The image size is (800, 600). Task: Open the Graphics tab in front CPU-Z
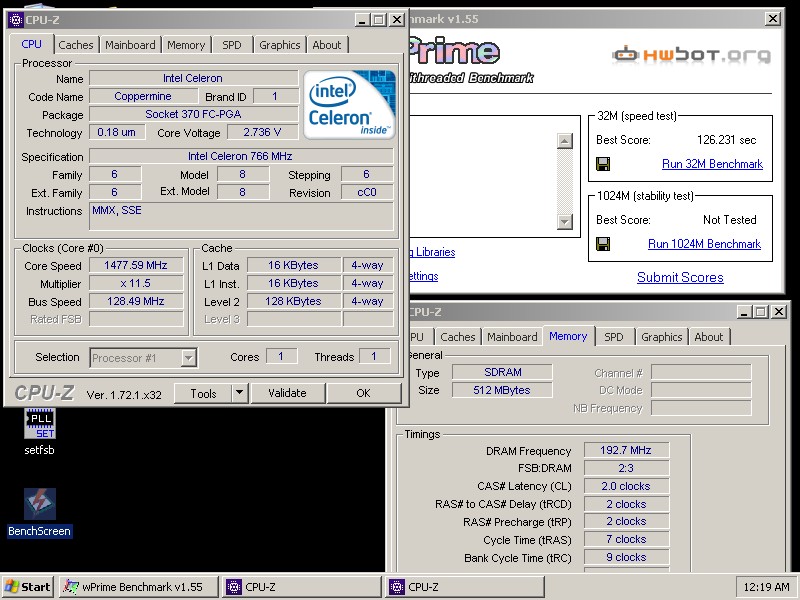click(280, 45)
